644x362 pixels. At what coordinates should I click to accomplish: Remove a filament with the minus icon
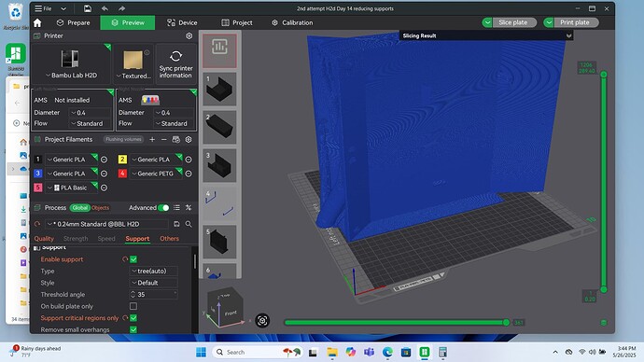click(164, 140)
